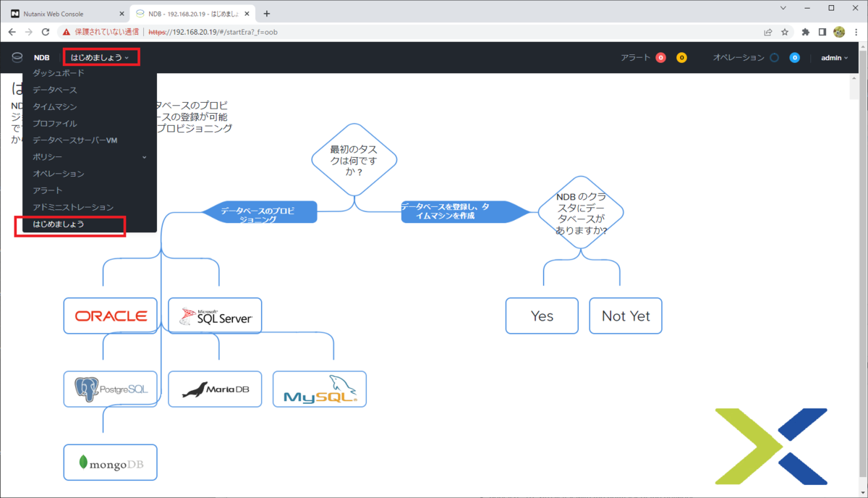This screenshot has width=868, height=498.
Task: Open the browser profile avatar
Action: pyautogui.click(x=839, y=32)
